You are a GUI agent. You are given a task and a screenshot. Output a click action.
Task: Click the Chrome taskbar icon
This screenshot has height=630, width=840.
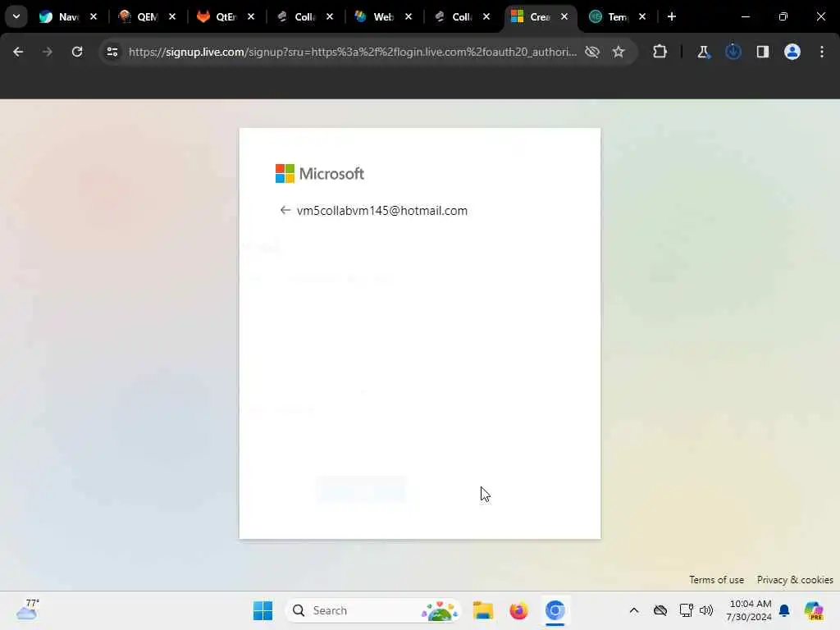(x=555, y=610)
